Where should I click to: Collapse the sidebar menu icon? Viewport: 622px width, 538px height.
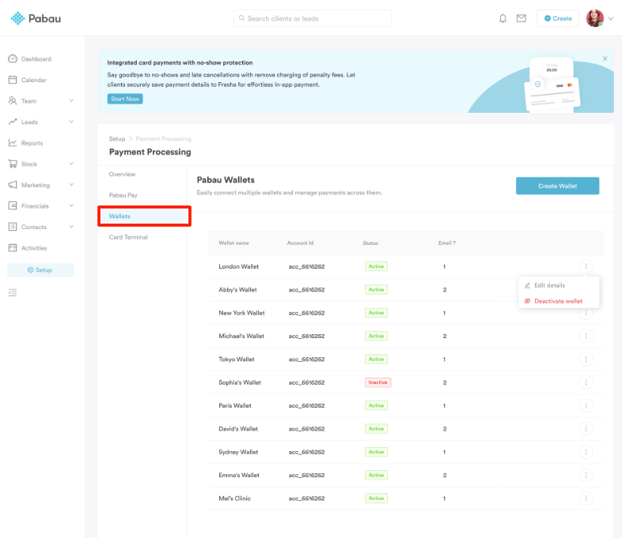click(13, 293)
